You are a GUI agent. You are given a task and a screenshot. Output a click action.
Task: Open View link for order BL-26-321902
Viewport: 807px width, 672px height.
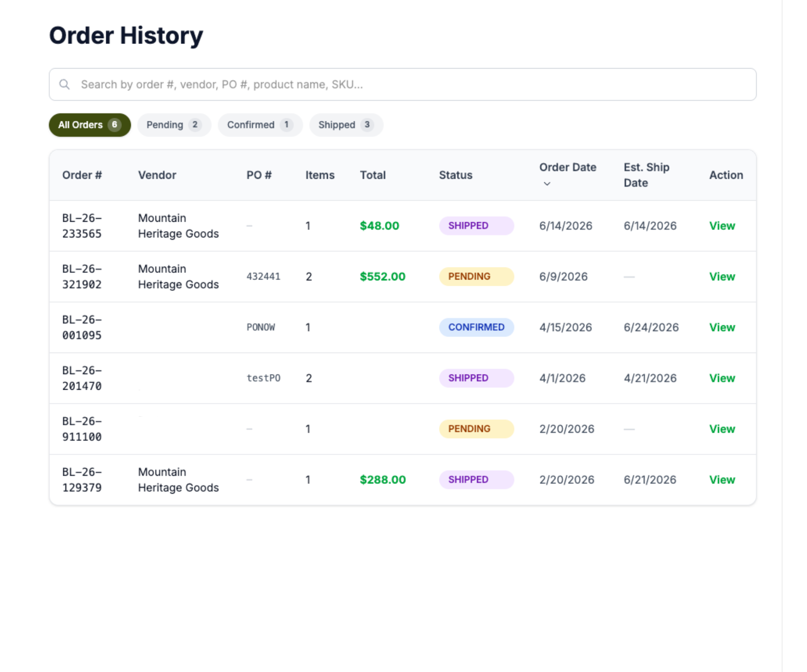point(722,276)
